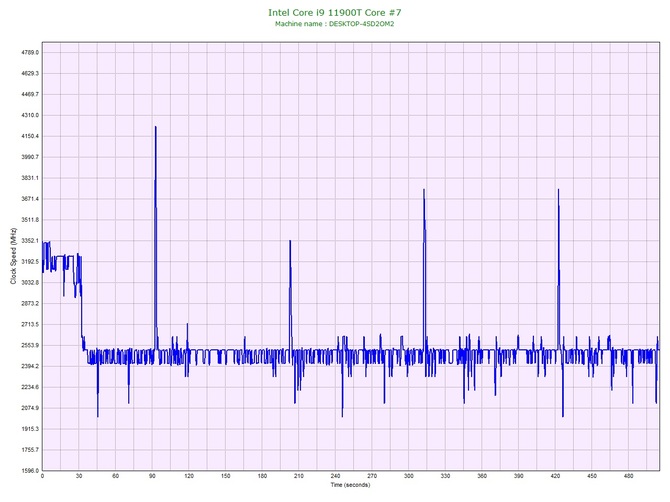Click the y-axis value 1915.3
Image resolution: width=670 pixels, height=502 pixels.
click(x=30, y=429)
